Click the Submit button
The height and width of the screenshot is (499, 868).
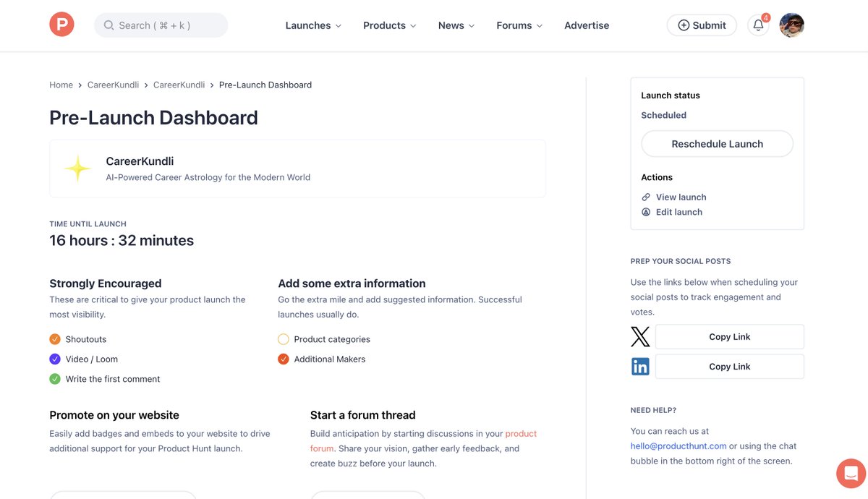pyautogui.click(x=702, y=25)
